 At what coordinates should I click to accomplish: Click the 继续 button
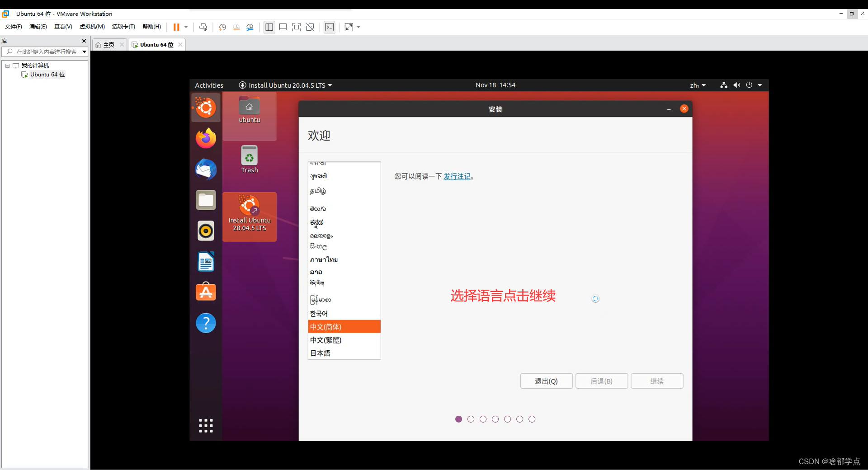point(657,381)
